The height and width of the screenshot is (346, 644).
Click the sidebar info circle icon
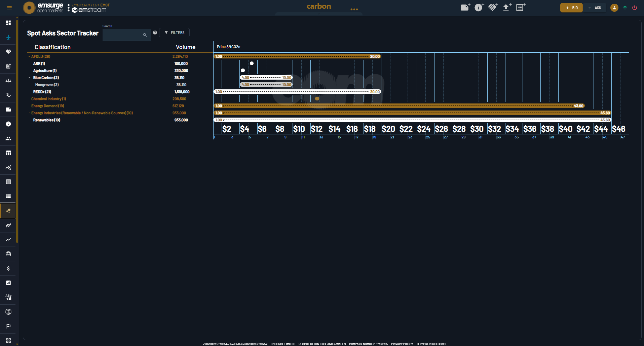(8, 124)
